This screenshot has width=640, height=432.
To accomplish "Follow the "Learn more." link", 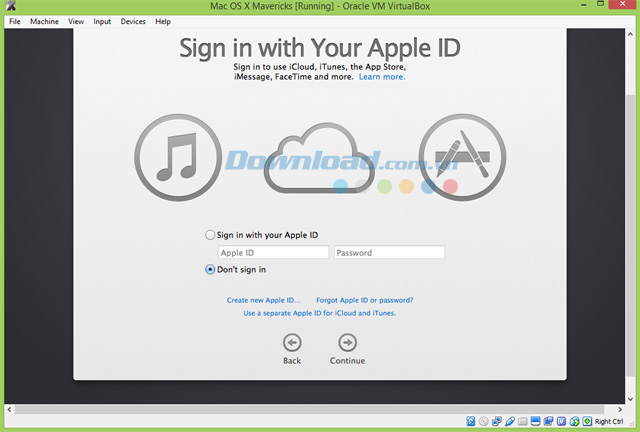I will tap(382, 77).
